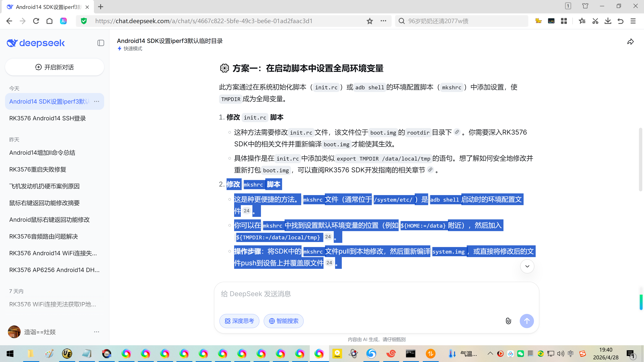Click citation badge 24 after TMPDIR code
Viewport: 644px width, 362px height.
click(x=328, y=237)
